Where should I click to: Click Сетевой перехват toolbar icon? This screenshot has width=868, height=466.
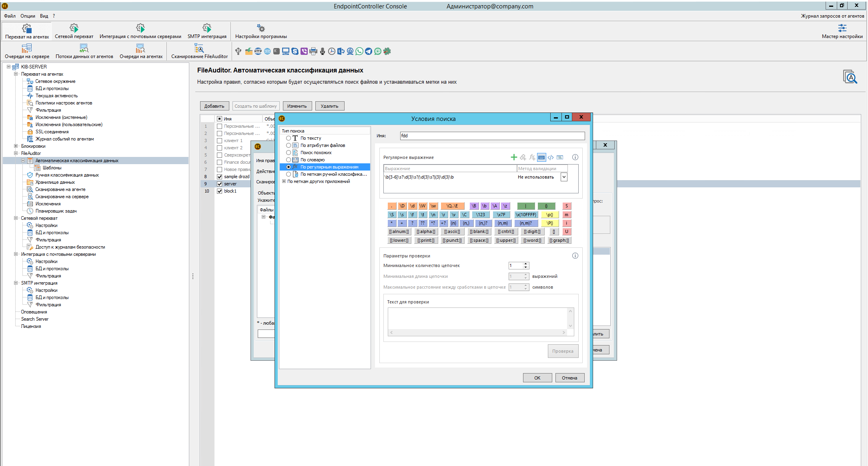pyautogui.click(x=74, y=28)
